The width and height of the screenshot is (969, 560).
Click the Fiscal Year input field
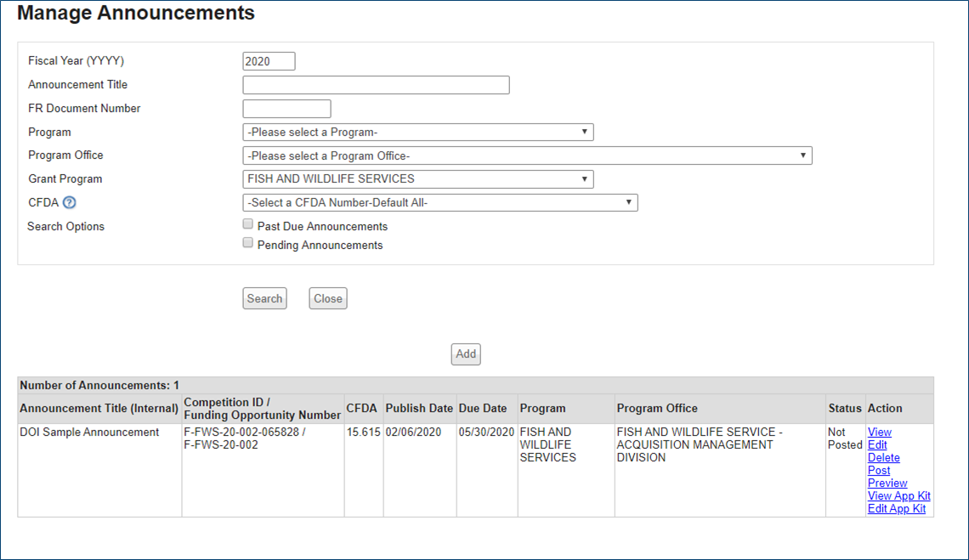pos(269,61)
